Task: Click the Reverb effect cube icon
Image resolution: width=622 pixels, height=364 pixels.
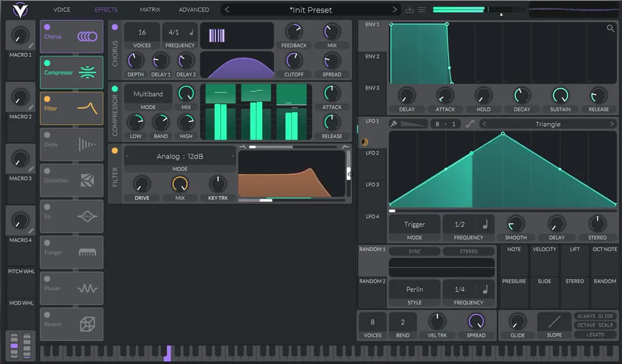Action: pos(87,324)
